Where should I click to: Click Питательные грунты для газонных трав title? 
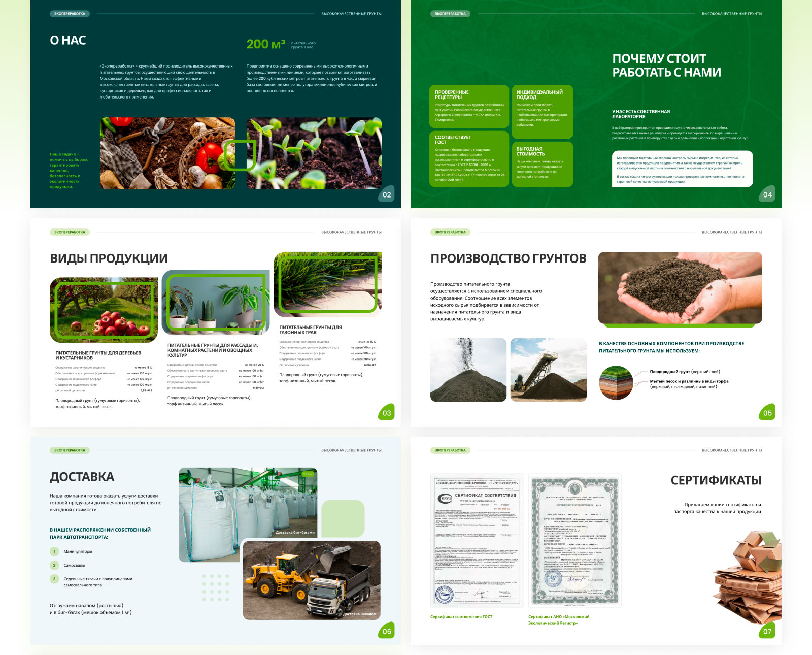click(x=311, y=330)
